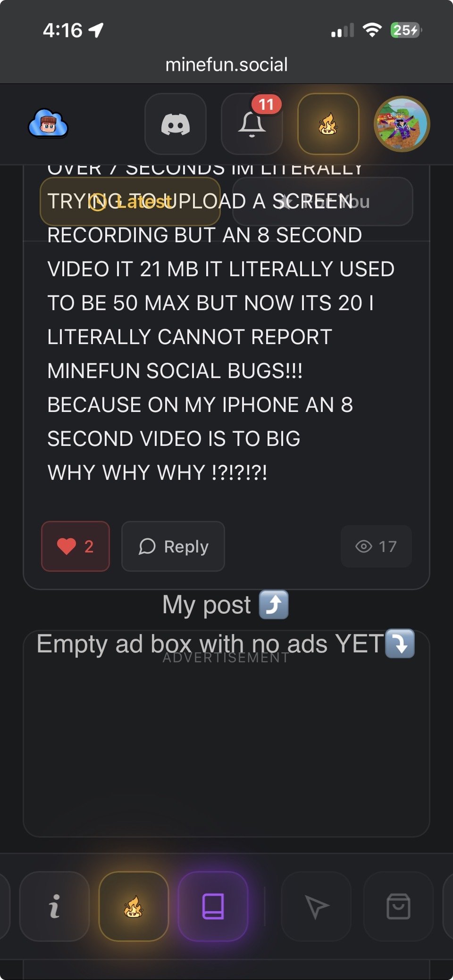Viewport: 453px width, 980px height.
Task: Open the purple book icon
Action: coord(213,906)
